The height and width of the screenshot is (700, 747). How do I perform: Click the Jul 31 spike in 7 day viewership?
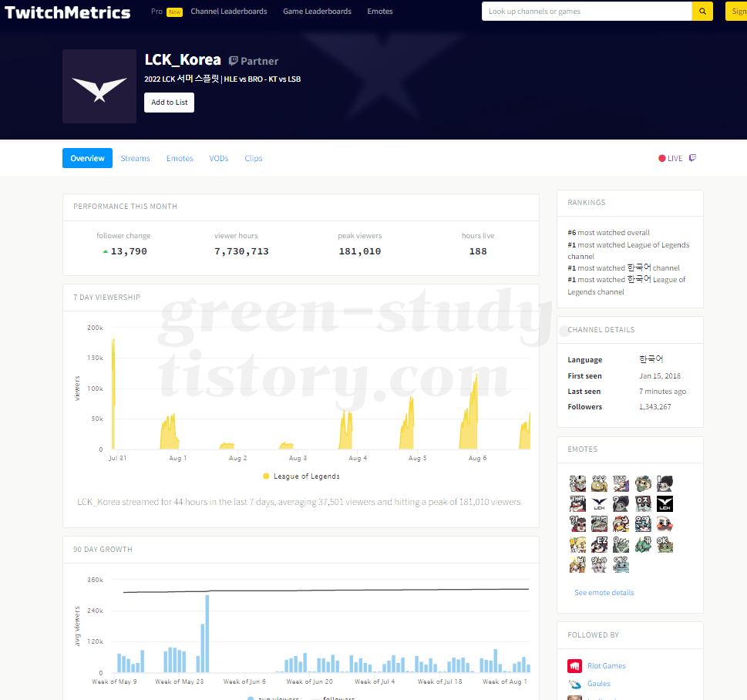coord(113,394)
